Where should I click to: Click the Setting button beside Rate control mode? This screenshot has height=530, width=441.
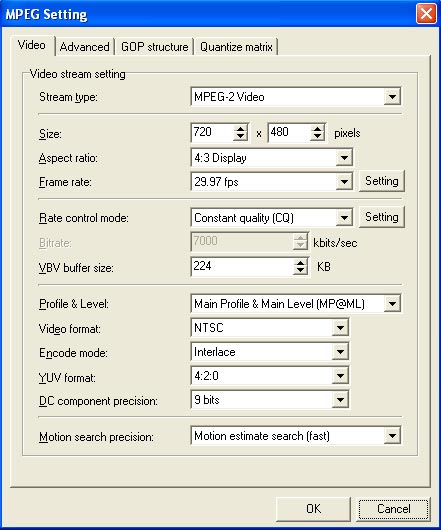tap(382, 217)
